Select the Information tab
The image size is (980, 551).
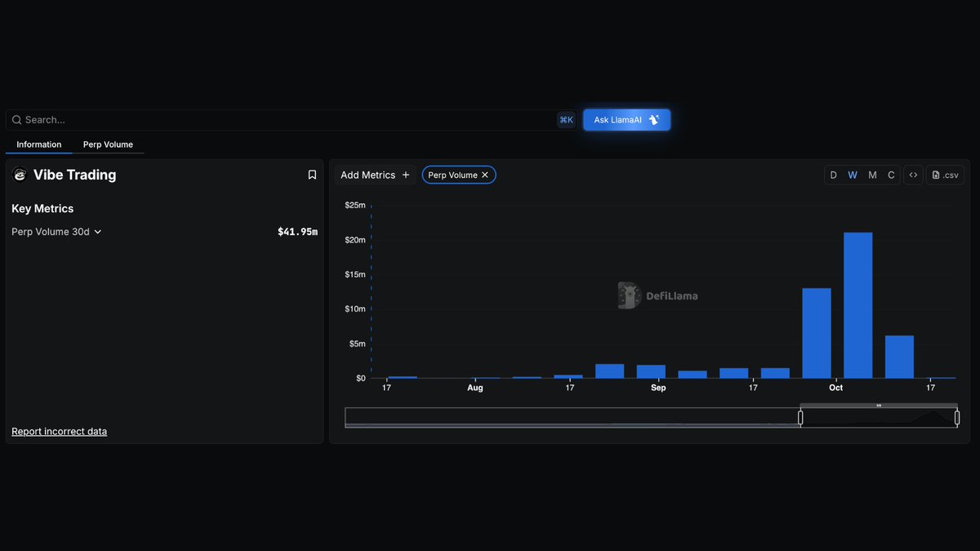tap(38, 144)
